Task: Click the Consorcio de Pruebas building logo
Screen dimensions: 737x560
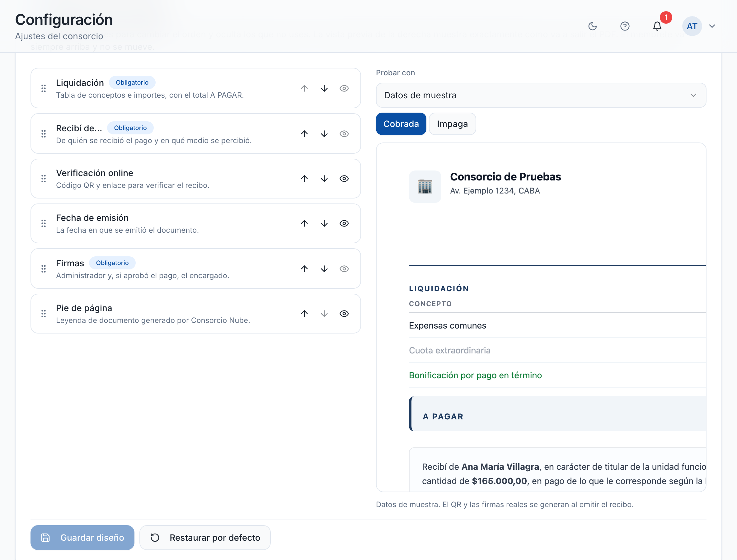Action: pyautogui.click(x=425, y=186)
